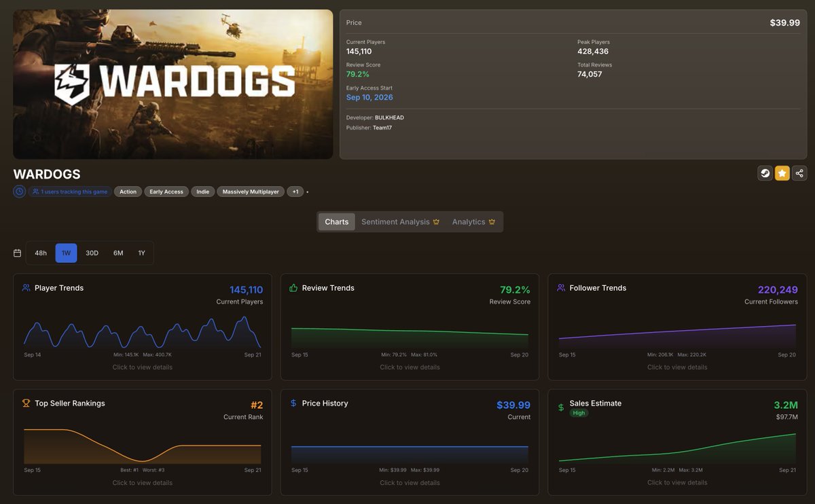Click the users icon in tracking badge
Screen dimensions: 815x504
pos(36,192)
